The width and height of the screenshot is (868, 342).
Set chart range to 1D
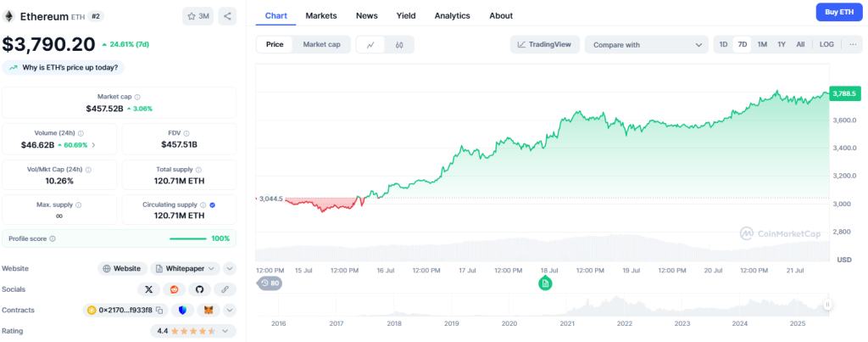723,44
